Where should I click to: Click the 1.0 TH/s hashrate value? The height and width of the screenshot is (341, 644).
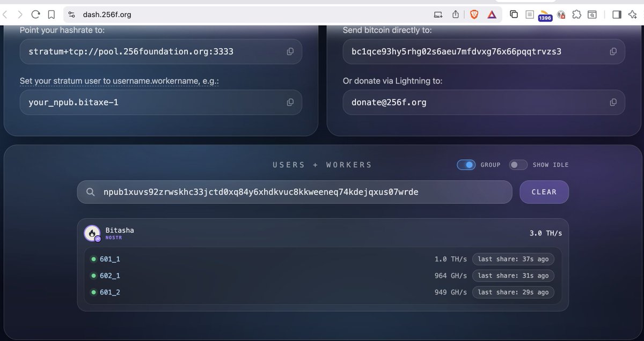tap(451, 259)
